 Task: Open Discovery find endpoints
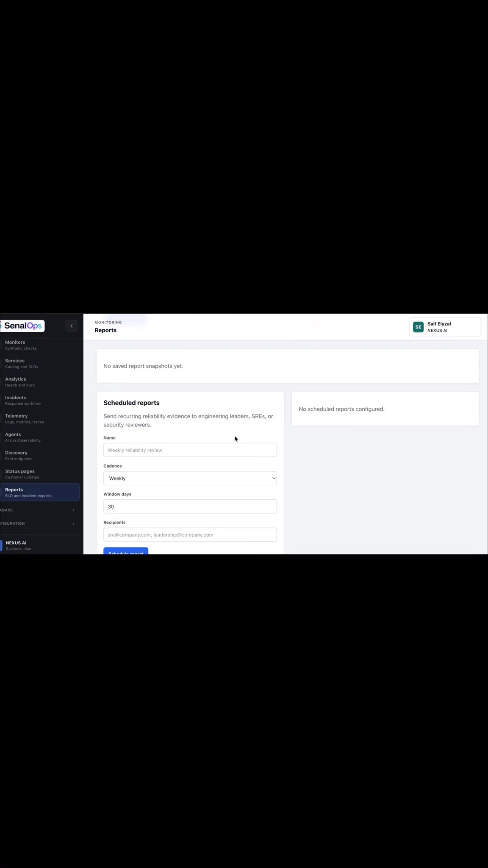tap(40, 456)
